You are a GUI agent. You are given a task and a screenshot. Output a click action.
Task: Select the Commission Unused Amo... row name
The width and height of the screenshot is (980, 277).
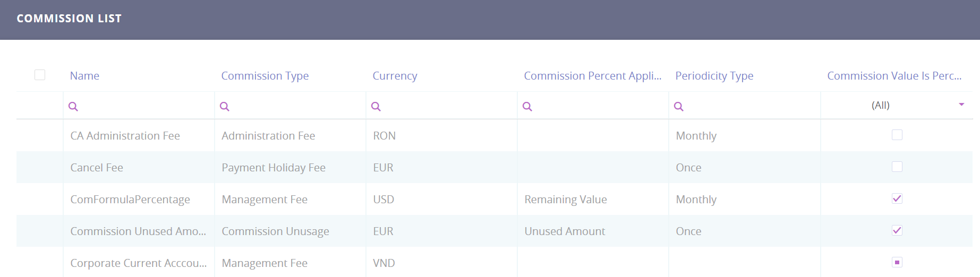click(138, 231)
